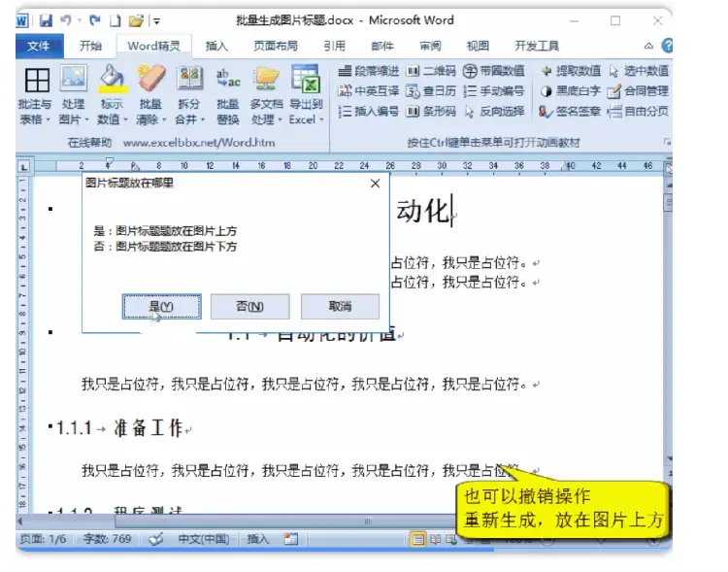Click the vertical scrollbar thumb
This screenshot has width=728, height=572.
point(669,202)
